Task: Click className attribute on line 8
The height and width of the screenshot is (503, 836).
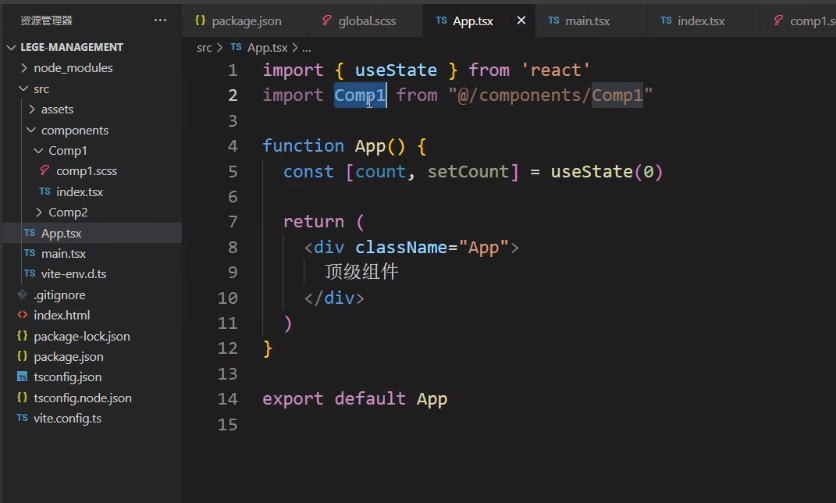Action: [401, 247]
